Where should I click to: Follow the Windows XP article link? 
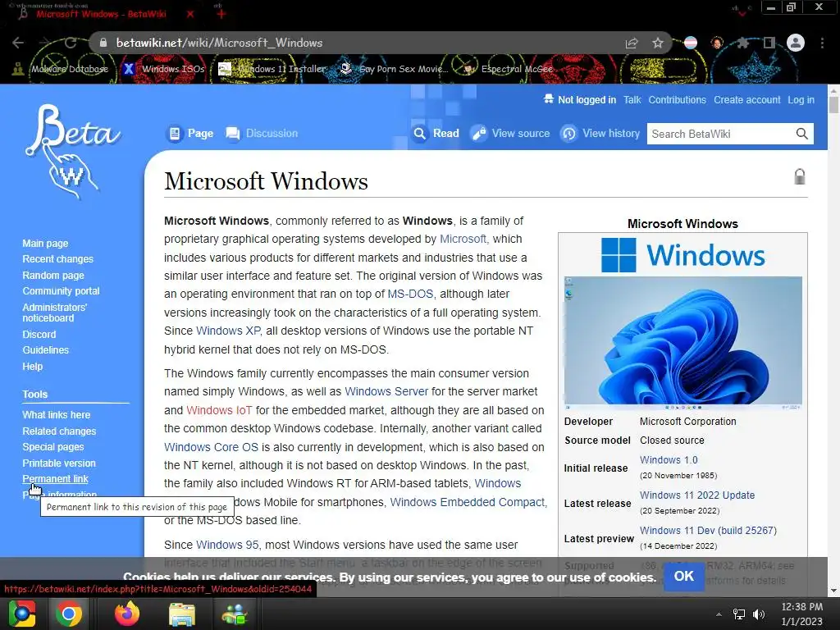tap(228, 331)
